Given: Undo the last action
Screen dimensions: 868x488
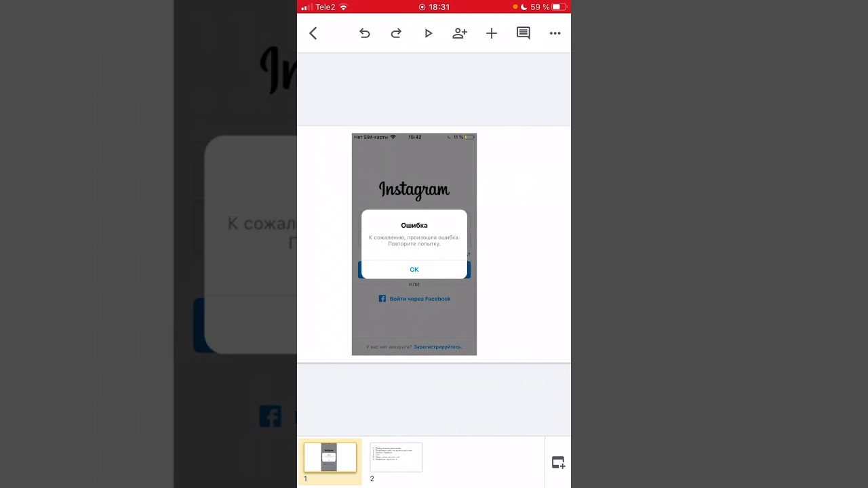Looking at the screenshot, I should click(x=365, y=33).
